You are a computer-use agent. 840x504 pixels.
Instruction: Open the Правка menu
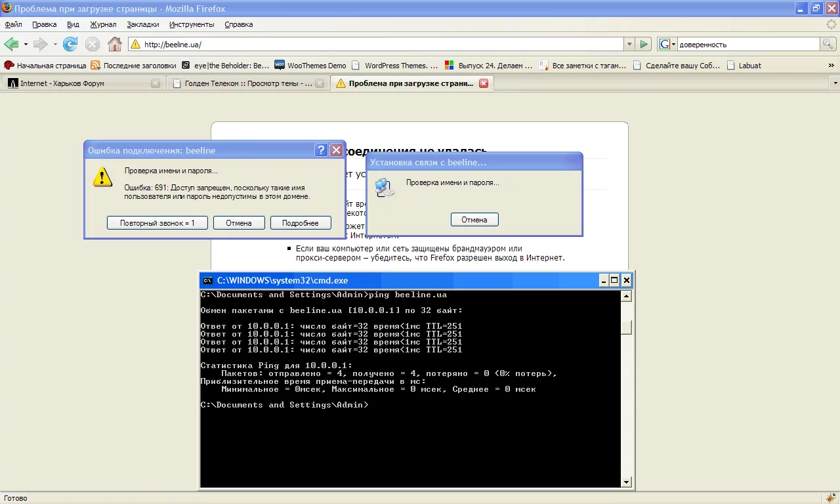44,24
